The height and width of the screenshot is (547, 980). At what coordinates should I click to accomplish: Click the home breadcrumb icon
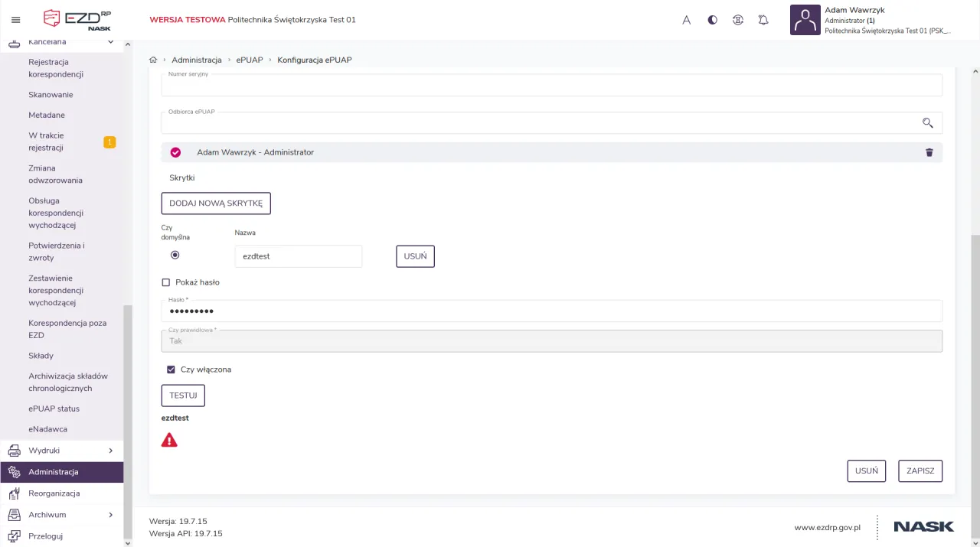153,60
